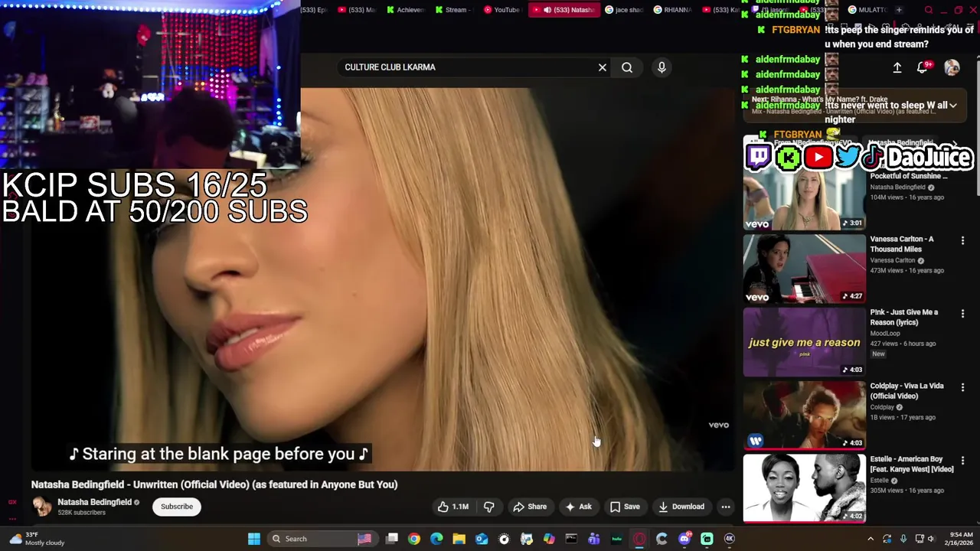
Task: Open Hulu app from taskbar
Action: pos(616,539)
